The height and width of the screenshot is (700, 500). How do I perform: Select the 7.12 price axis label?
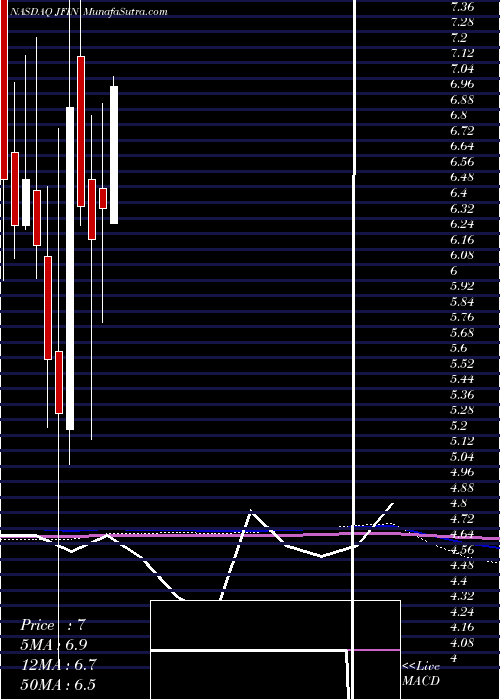point(462,53)
